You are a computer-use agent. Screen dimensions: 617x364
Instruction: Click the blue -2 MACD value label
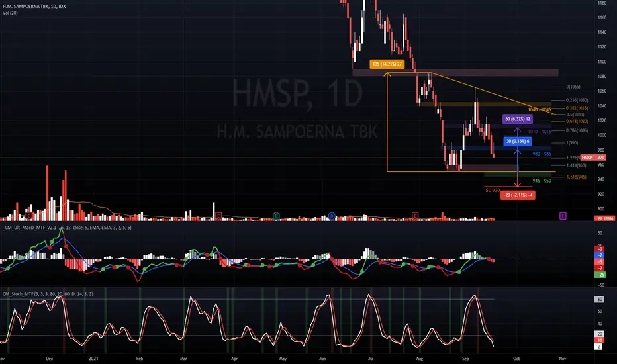coord(600,255)
